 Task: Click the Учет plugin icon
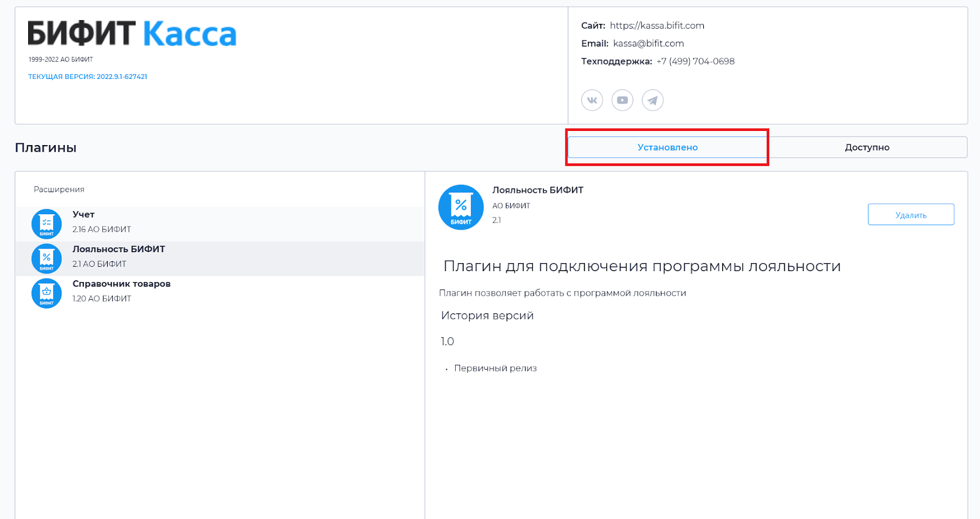(x=47, y=224)
